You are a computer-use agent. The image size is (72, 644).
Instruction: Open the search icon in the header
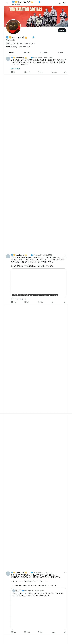coord(64,3)
